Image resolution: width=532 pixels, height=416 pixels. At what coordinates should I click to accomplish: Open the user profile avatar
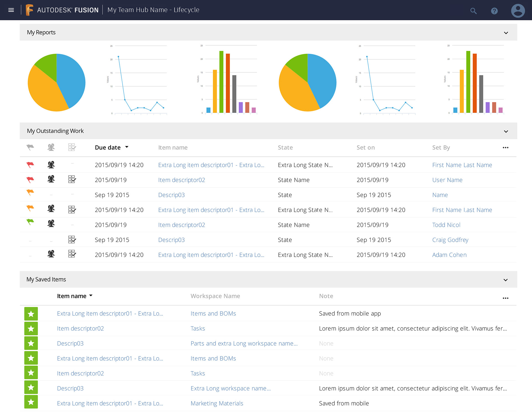pos(518,11)
